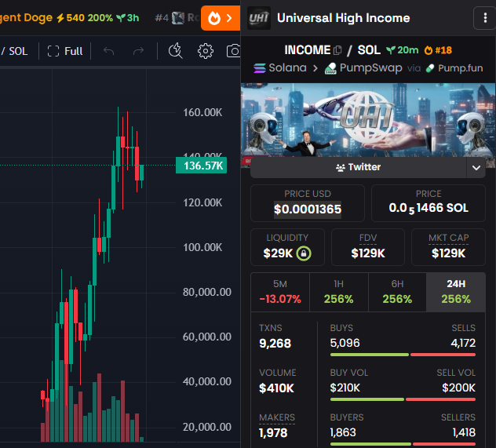Click the #18 trending rank badge
This screenshot has width=496, height=448.
438,50
